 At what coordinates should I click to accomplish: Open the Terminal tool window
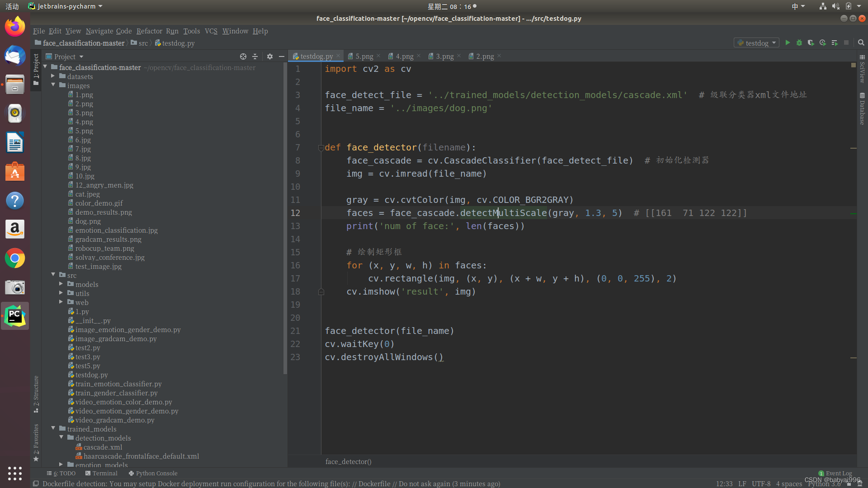[x=101, y=473]
